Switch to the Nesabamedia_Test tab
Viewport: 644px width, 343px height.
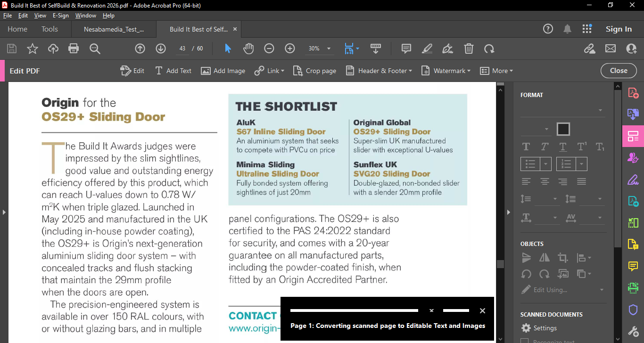pyautogui.click(x=114, y=29)
